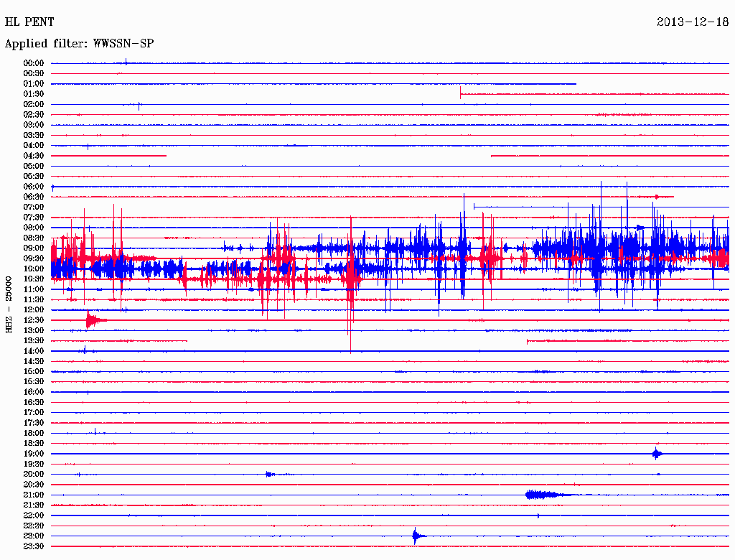Click the station name HL PENT
Image resolution: width=735 pixels, height=560 pixels.
tap(29, 22)
